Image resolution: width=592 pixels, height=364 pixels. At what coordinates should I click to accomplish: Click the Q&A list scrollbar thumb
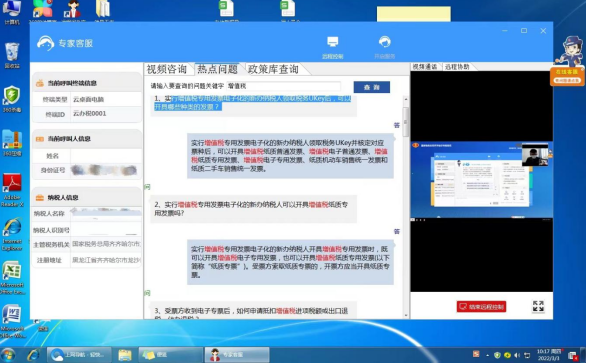point(406,122)
